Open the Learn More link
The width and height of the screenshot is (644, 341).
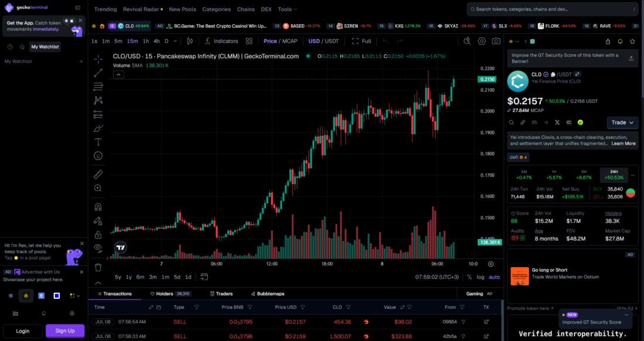click(623, 144)
